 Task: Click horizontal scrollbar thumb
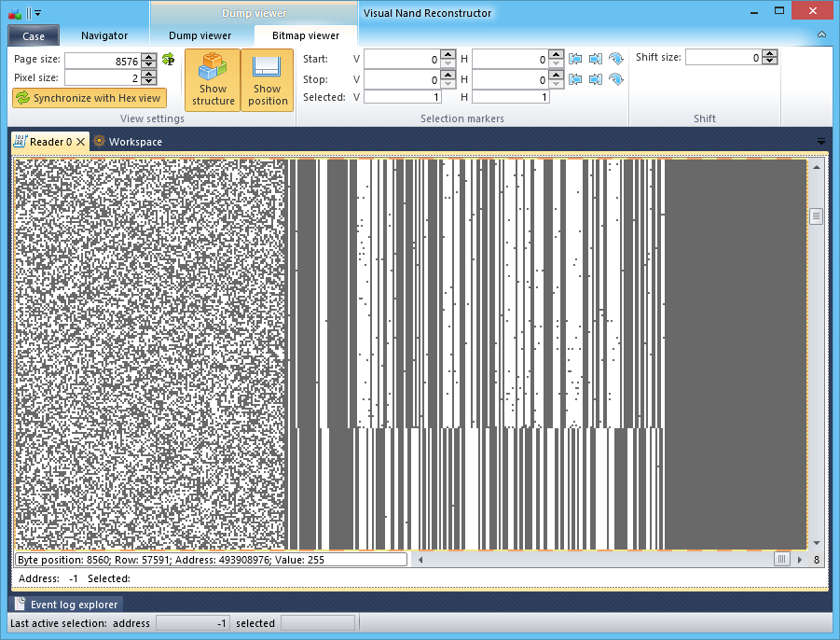781,560
